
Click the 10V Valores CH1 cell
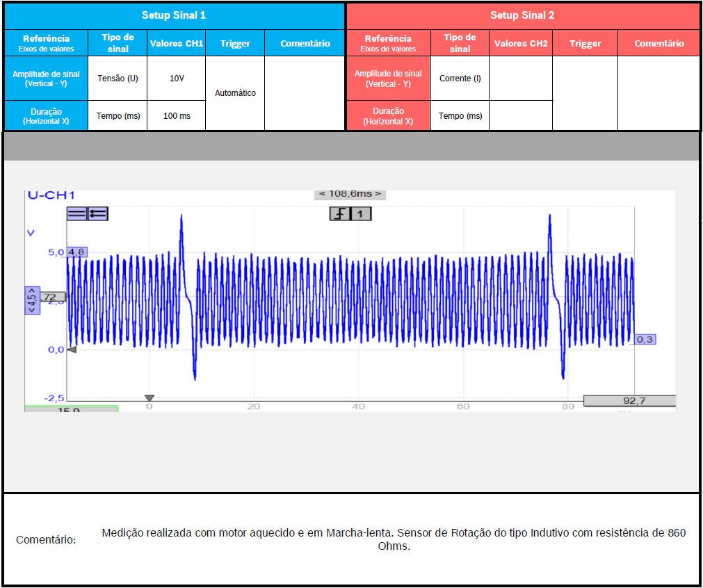click(177, 79)
